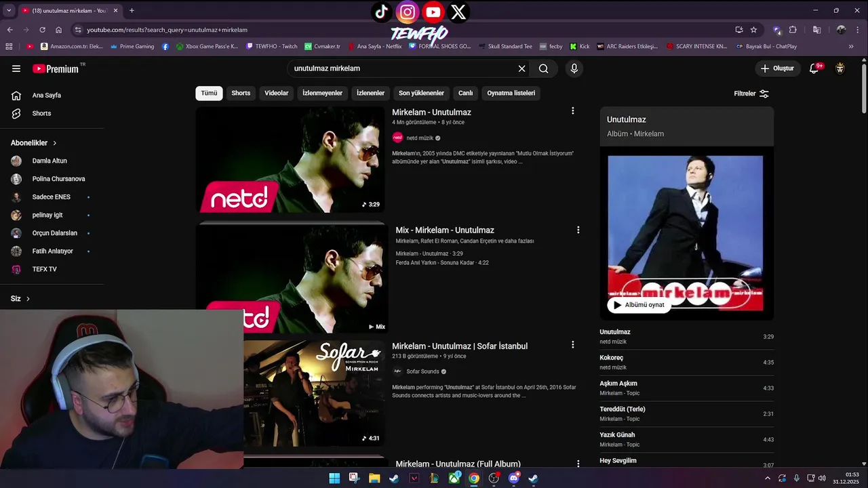Open Discord from the taskbar
868x488 pixels.
click(x=513, y=479)
